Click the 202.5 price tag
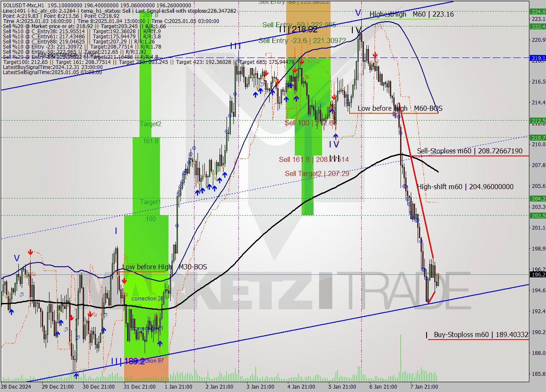The height and width of the screenshot is (392, 546). tap(537, 216)
